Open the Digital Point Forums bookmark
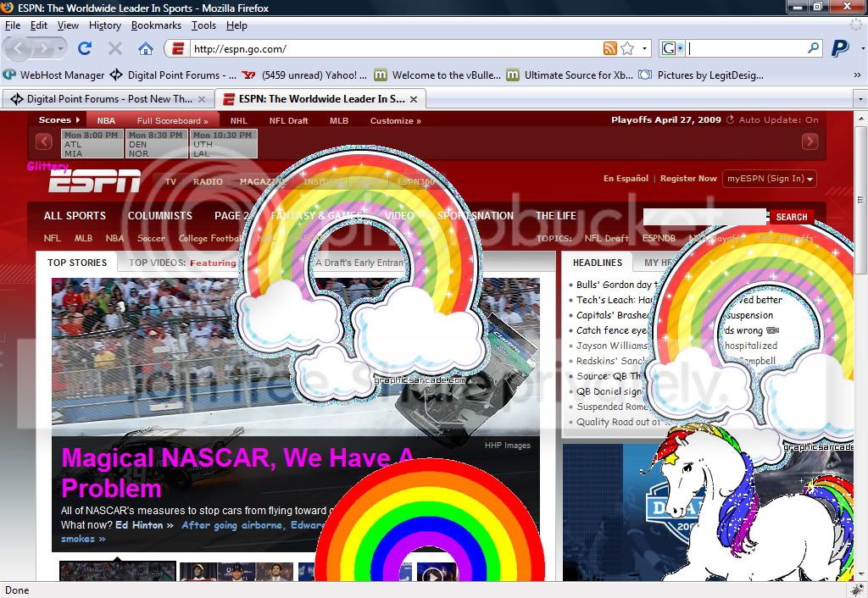Image resolution: width=868 pixels, height=598 pixels. pyautogui.click(x=173, y=75)
